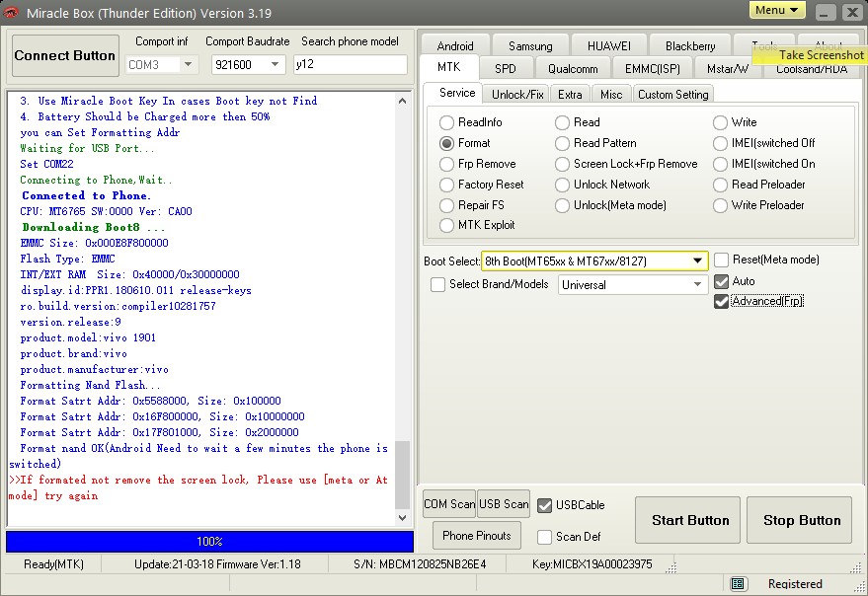868x596 pixels.
Task: Click the Connect Button
Action: click(x=65, y=55)
